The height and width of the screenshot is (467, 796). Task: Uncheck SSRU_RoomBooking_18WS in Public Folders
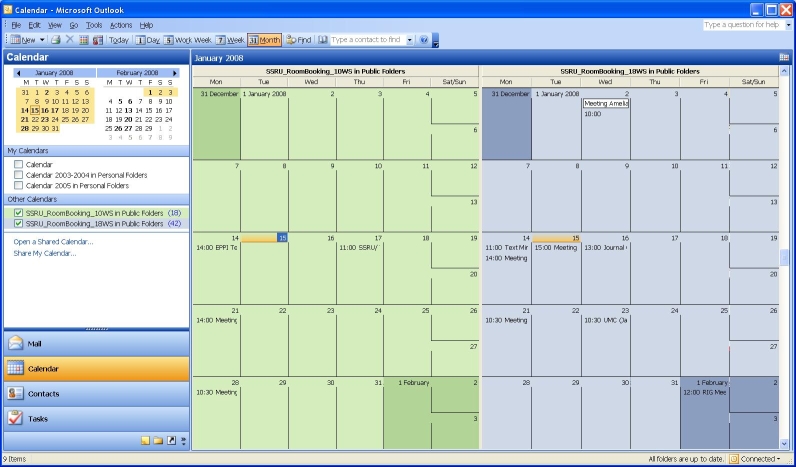pyautogui.click(x=19, y=223)
